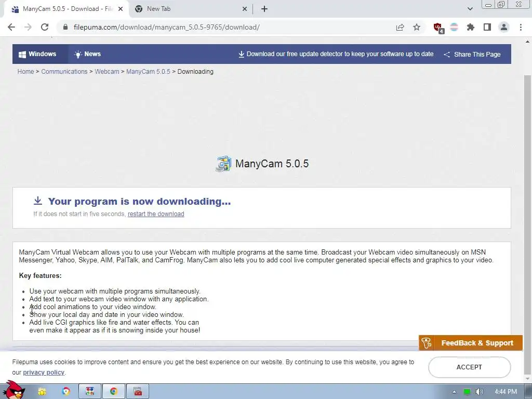532x399 pixels.
Task: Click the green tray icon
Action: coord(467,392)
